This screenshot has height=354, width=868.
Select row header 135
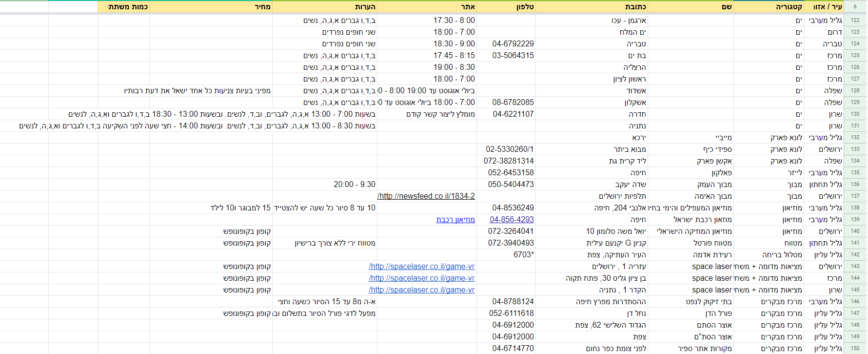click(x=855, y=173)
